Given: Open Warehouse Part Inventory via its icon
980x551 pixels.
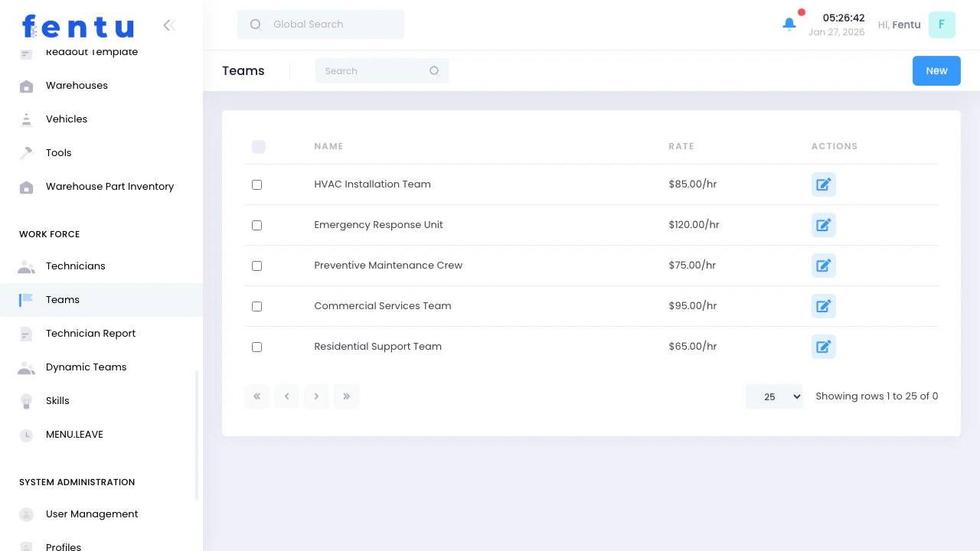Looking at the screenshot, I should coord(26,186).
